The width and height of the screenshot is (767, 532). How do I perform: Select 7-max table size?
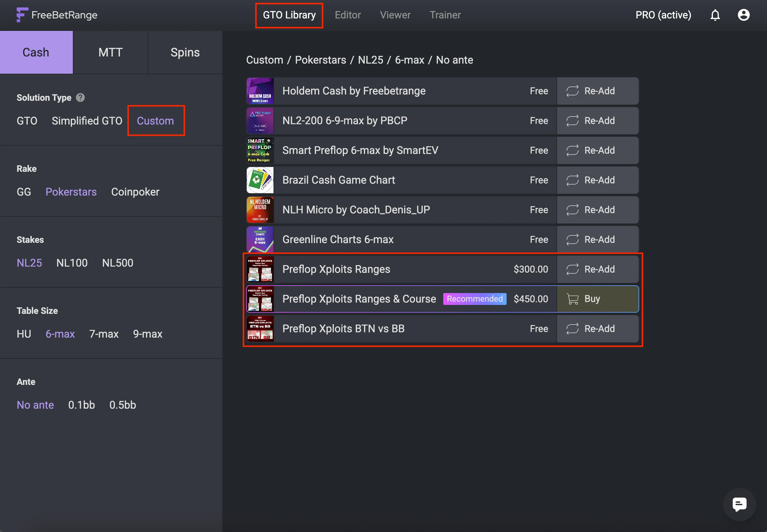pyautogui.click(x=104, y=334)
